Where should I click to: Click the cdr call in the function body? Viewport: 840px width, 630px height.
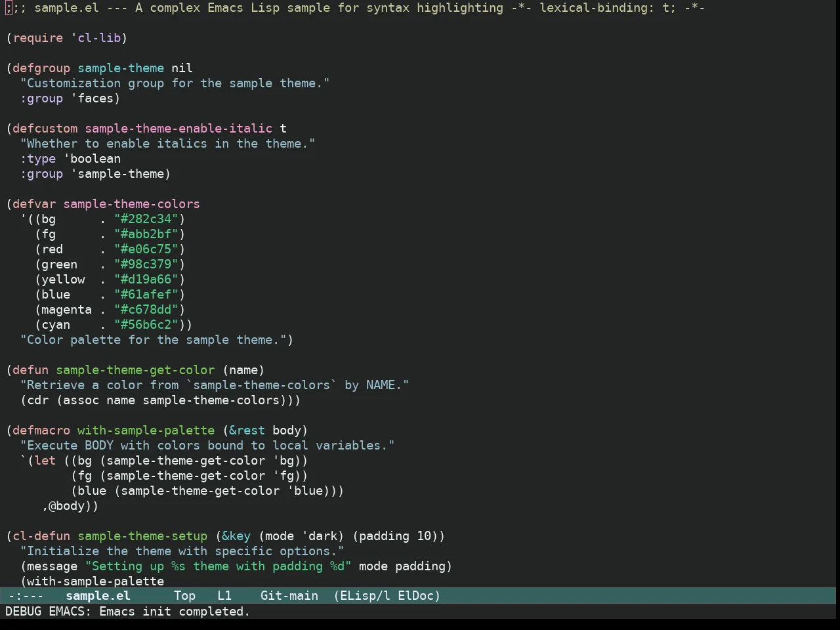[38, 400]
